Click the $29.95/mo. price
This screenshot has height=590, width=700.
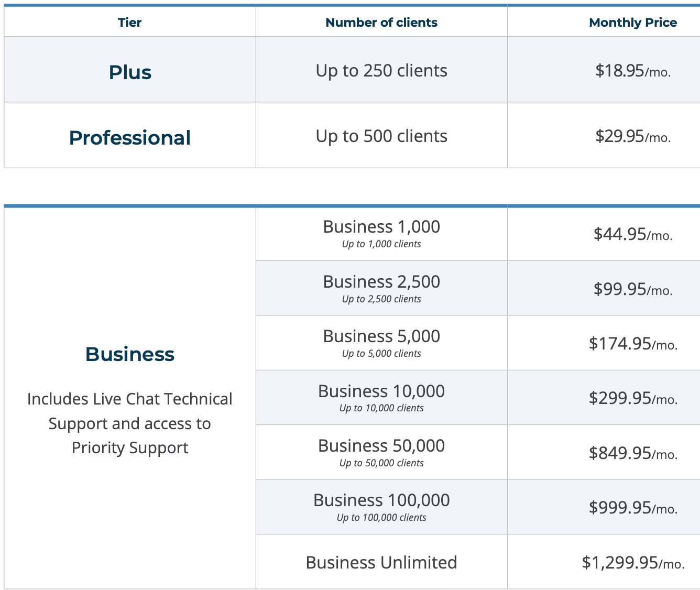pos(633,136)
